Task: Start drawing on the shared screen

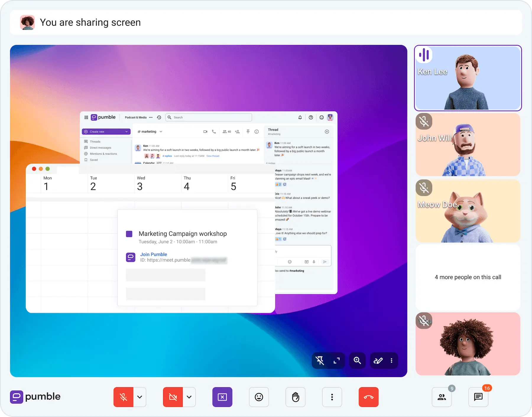Action: (x=378, y=360)
